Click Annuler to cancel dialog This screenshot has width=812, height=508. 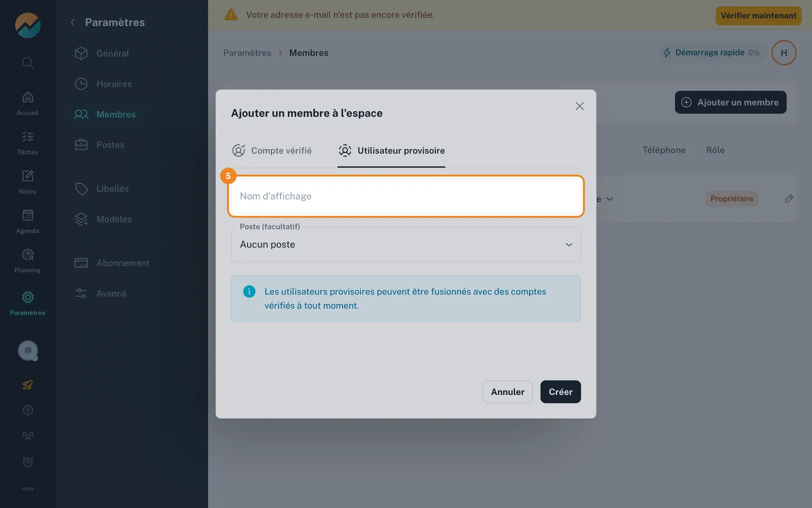point(507,392)
